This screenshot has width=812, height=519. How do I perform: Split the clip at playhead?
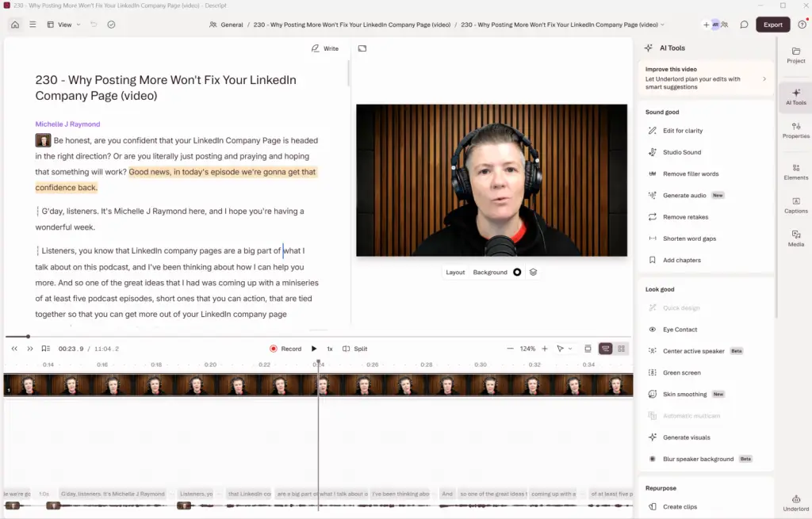click(355, 349)
